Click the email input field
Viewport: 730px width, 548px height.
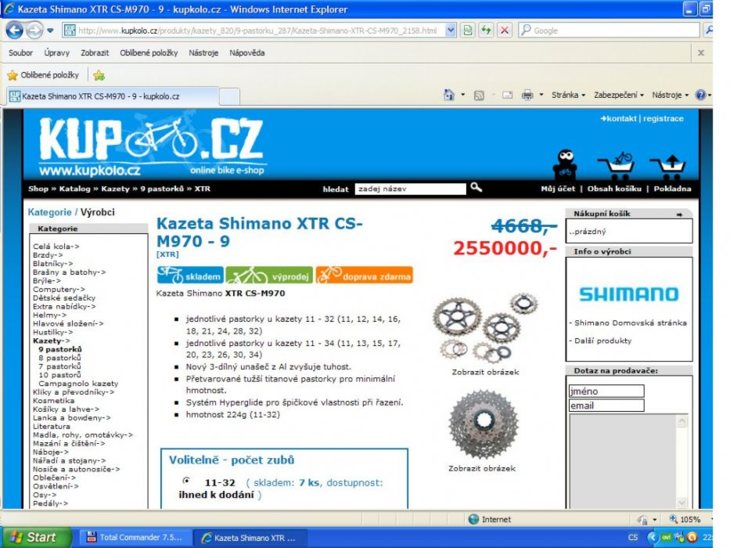coord(606,406)
